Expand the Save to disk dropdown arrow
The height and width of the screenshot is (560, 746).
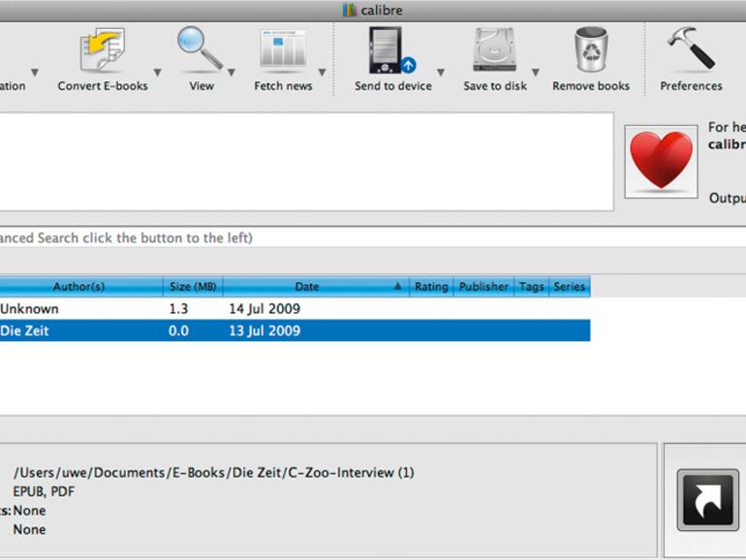[536, 73]
